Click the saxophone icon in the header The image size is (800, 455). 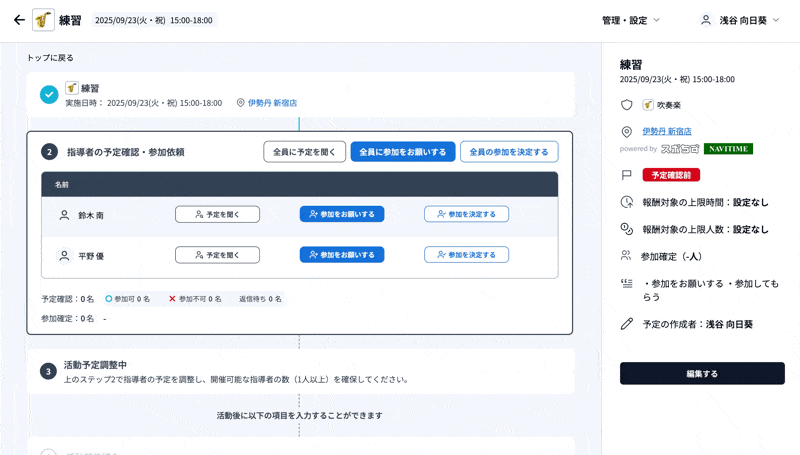coord(43,20)
